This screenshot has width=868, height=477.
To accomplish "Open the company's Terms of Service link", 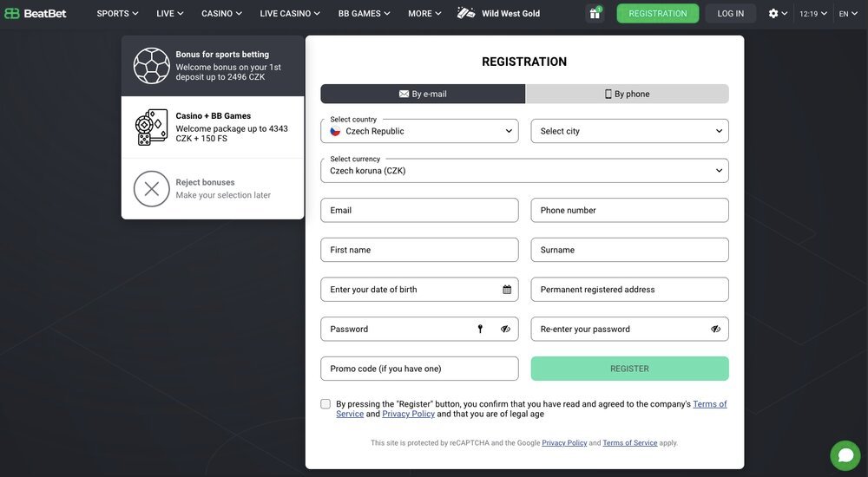I will (710, 404).
